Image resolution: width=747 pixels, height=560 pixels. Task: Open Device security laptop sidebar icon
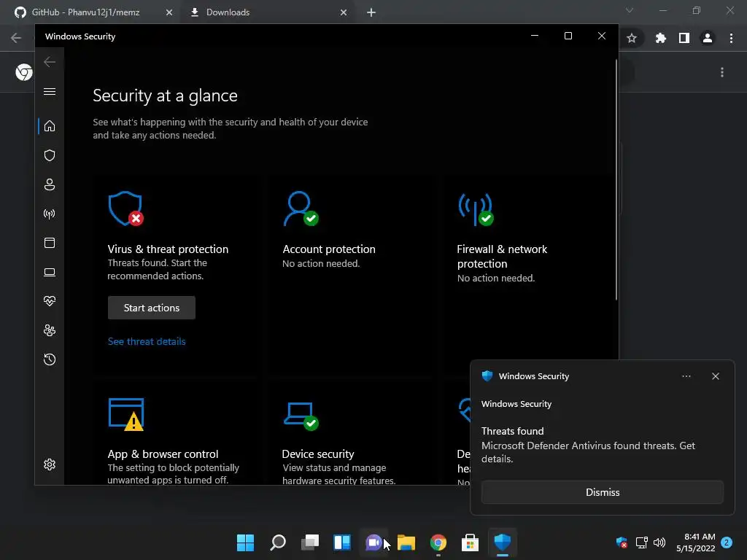50,272
